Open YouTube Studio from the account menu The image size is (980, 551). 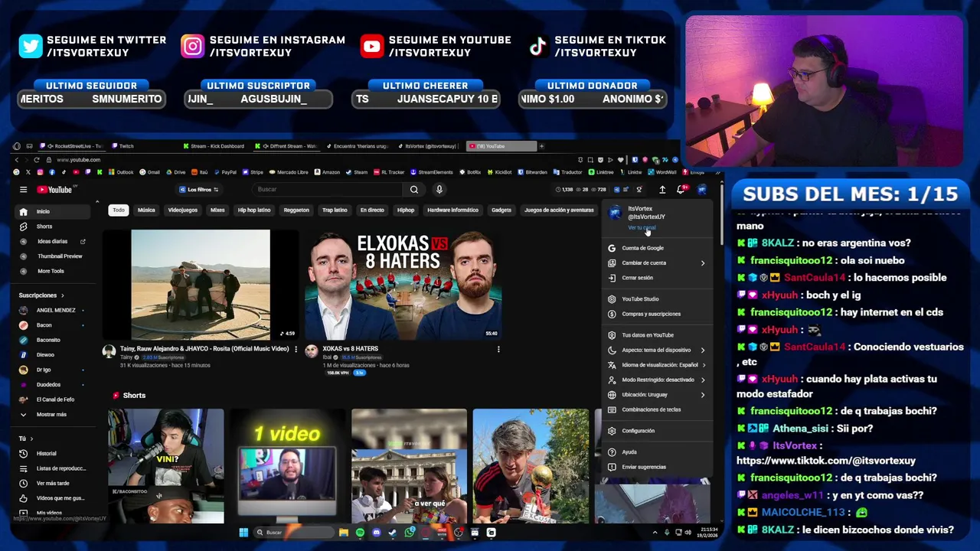coord(657,299)
